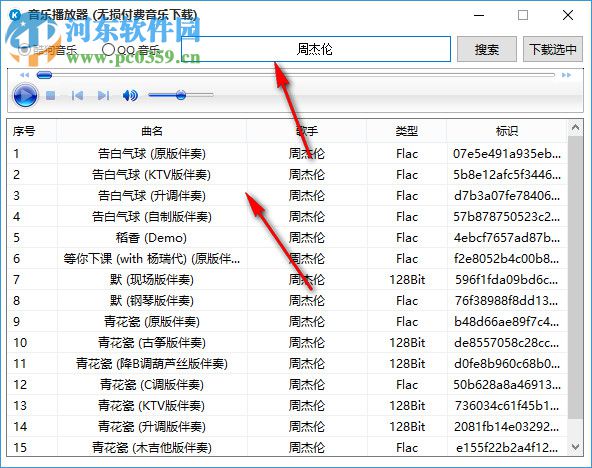592x468 pixels.
Task: Select song 青花瓷 (木吉他版伴奏)
Action: 152,448
